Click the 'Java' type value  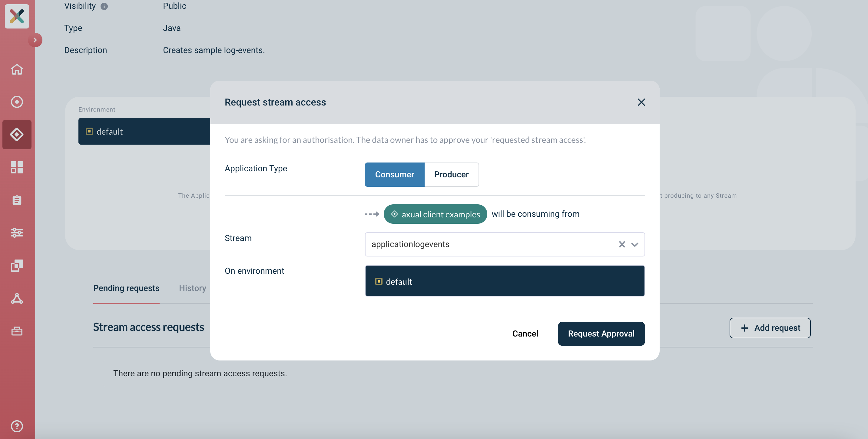(x=172, y=28)
